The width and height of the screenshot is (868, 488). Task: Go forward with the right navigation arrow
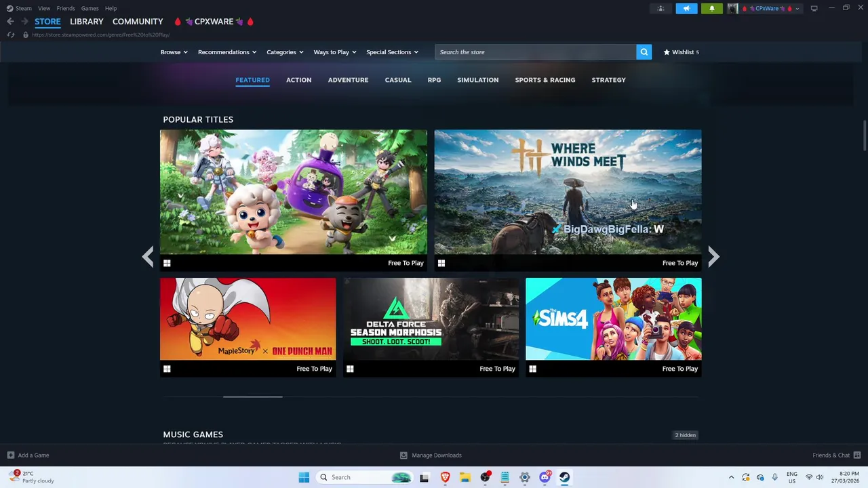(24, 22)
